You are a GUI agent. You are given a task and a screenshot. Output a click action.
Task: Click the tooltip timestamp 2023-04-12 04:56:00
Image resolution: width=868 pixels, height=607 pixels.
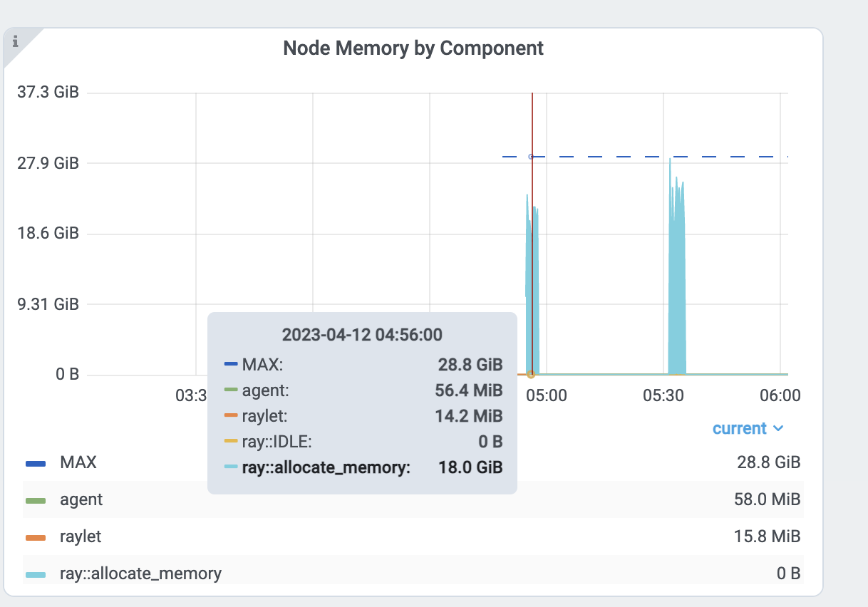(363, 334)
